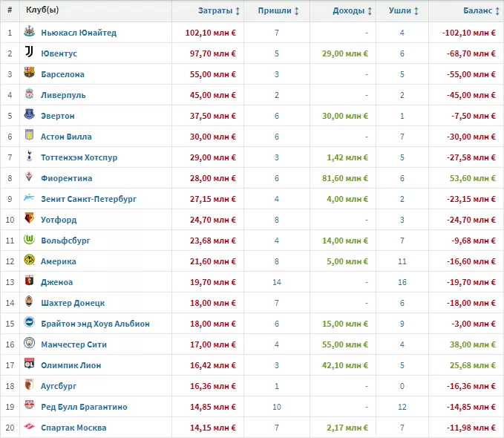Screen dimensions: 504x438
Task: Click Lyon income 42,10 млн €
Action: 345,365
